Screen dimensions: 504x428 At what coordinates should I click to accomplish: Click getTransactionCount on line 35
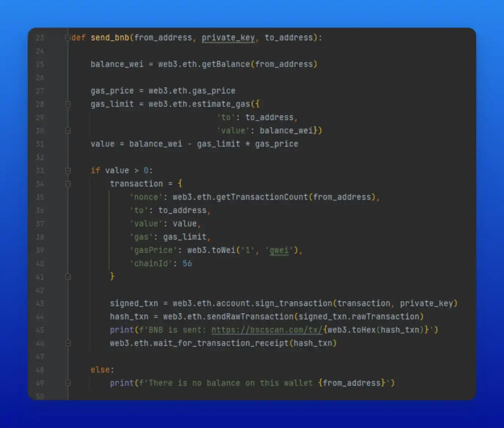(262, 197)
